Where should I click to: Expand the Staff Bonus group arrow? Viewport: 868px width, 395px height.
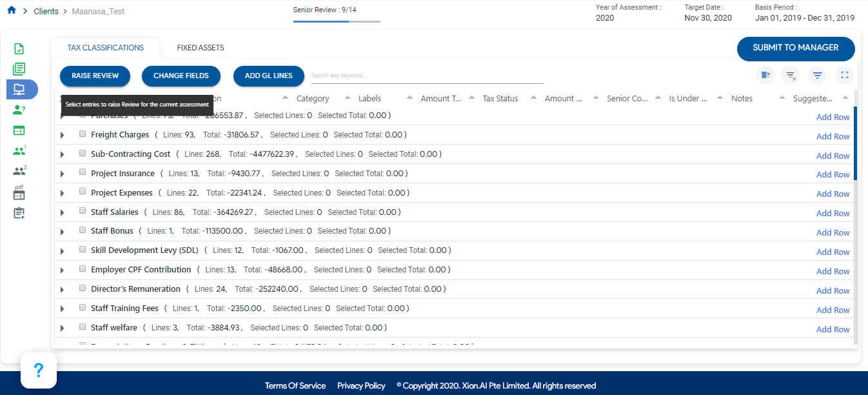click(x=63, y=231)
